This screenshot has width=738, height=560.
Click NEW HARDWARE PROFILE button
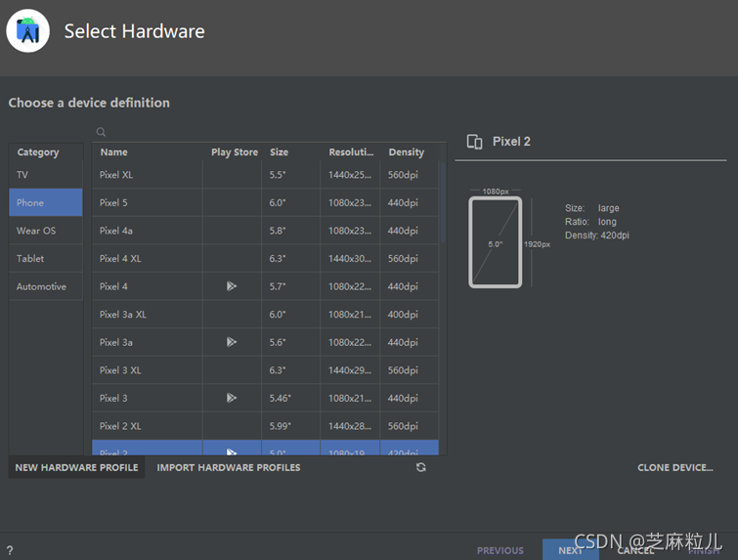click(76, 467)
